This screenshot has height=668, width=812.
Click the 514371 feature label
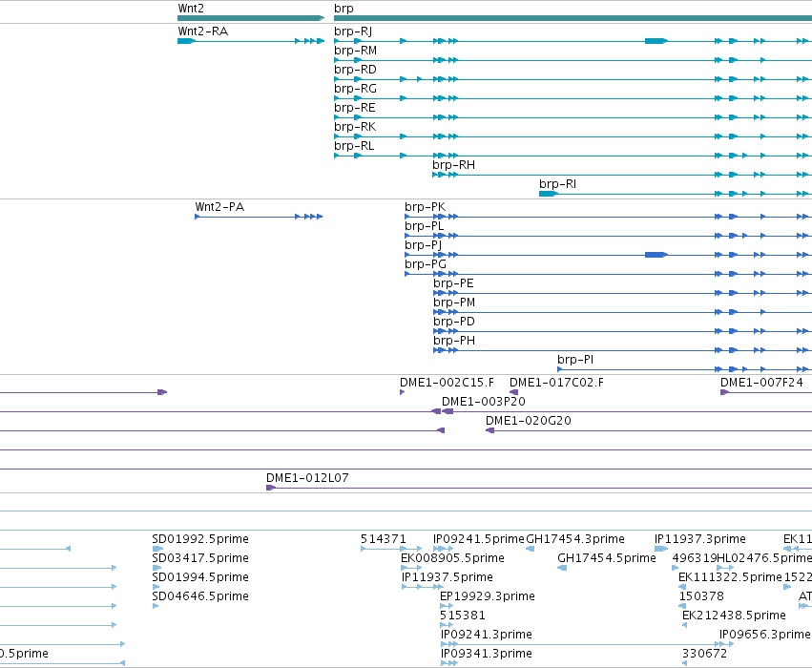coord(384,539)
